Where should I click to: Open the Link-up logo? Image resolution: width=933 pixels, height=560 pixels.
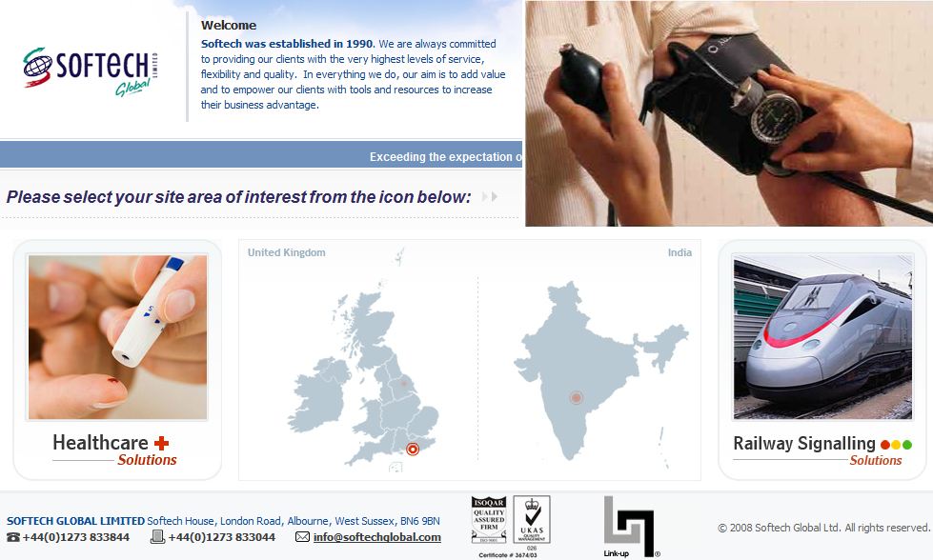point(631,528)
